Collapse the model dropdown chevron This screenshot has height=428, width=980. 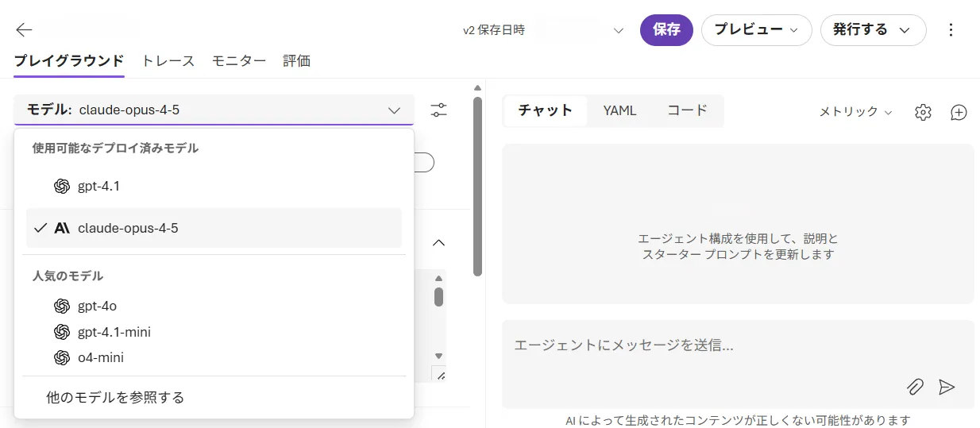coord(394,110)
